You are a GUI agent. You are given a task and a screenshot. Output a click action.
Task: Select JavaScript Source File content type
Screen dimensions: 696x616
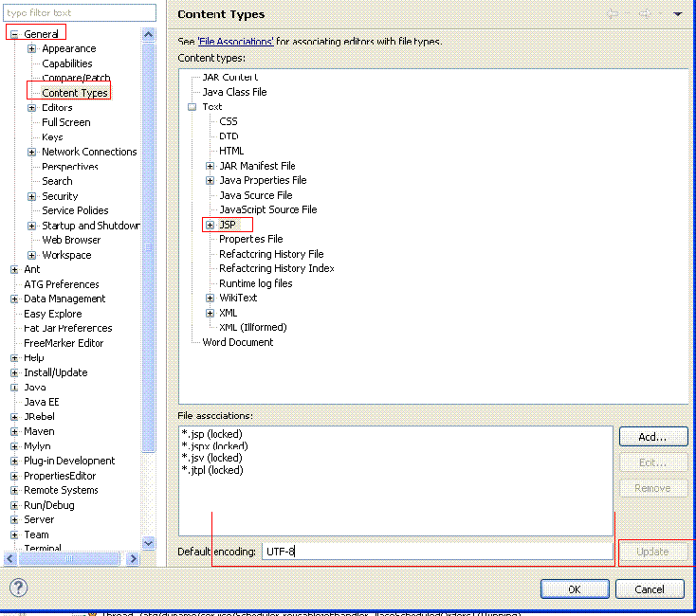pos(268,209)
